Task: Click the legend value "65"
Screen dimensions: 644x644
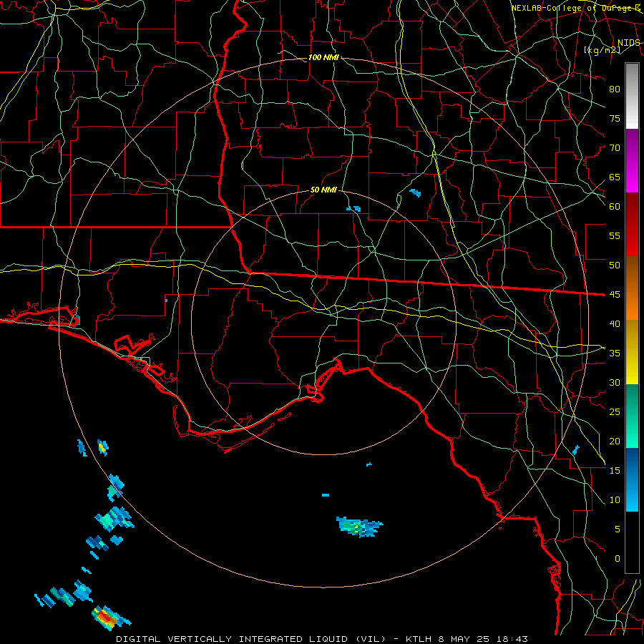Action: [x=615, y=177]
